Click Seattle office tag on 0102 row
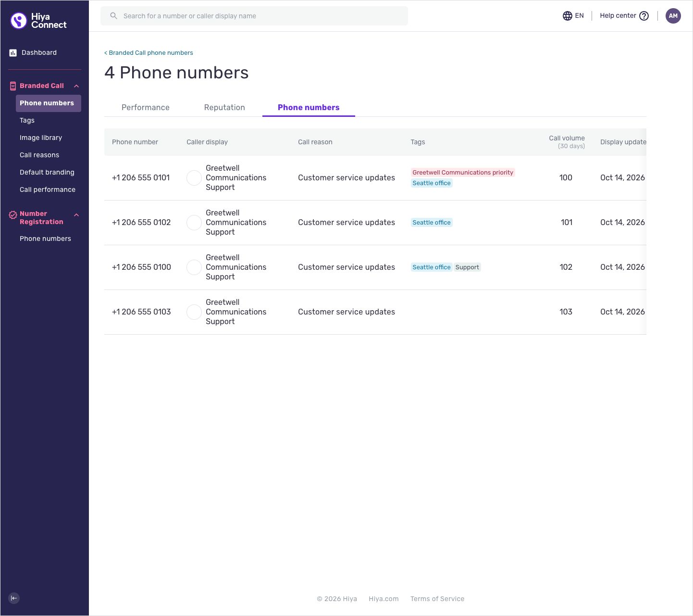The image size is (693, 616). click(x=432, y=223)
